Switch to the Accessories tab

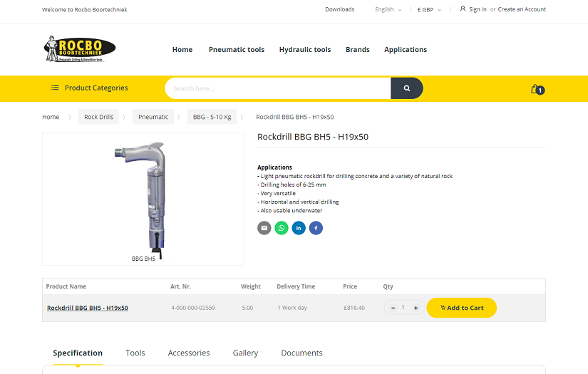[x=189, y=353]
